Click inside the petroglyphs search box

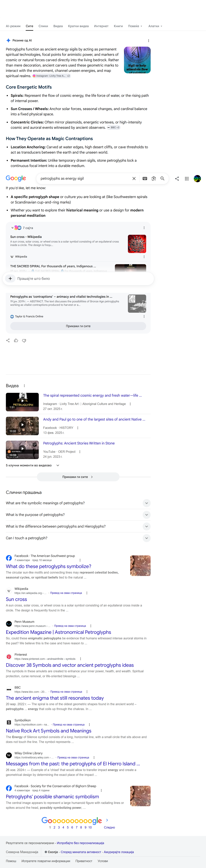pyautogui.click(x=84, y=179)
